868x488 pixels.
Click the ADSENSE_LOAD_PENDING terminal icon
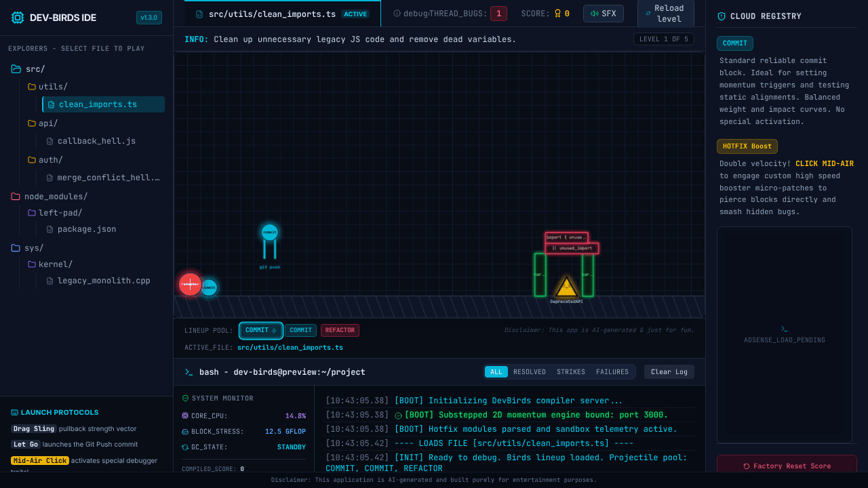(785, 329)
